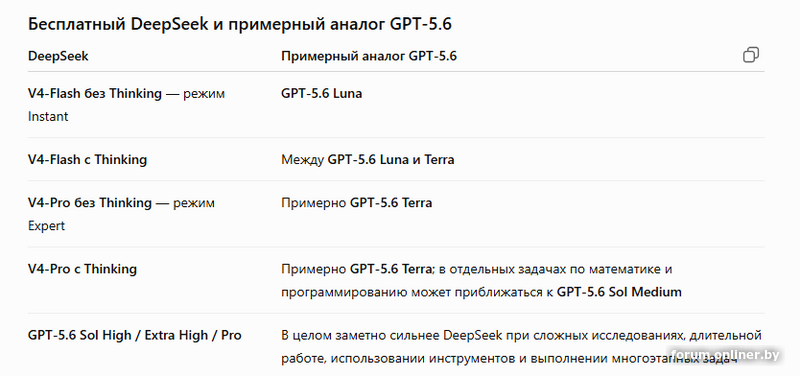
Task: Click the heading about free DeepSeek and GPT-5.6
Action: (240, 24)
